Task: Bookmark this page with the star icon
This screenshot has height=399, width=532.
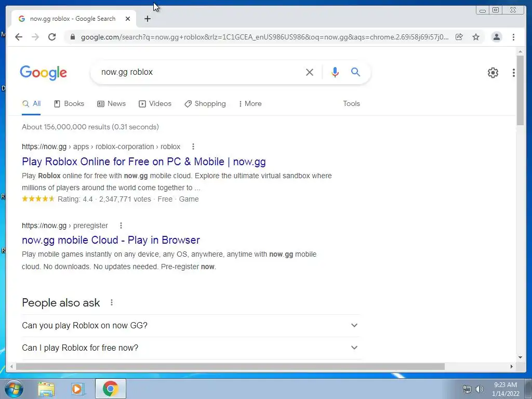Action: [476, 37]
